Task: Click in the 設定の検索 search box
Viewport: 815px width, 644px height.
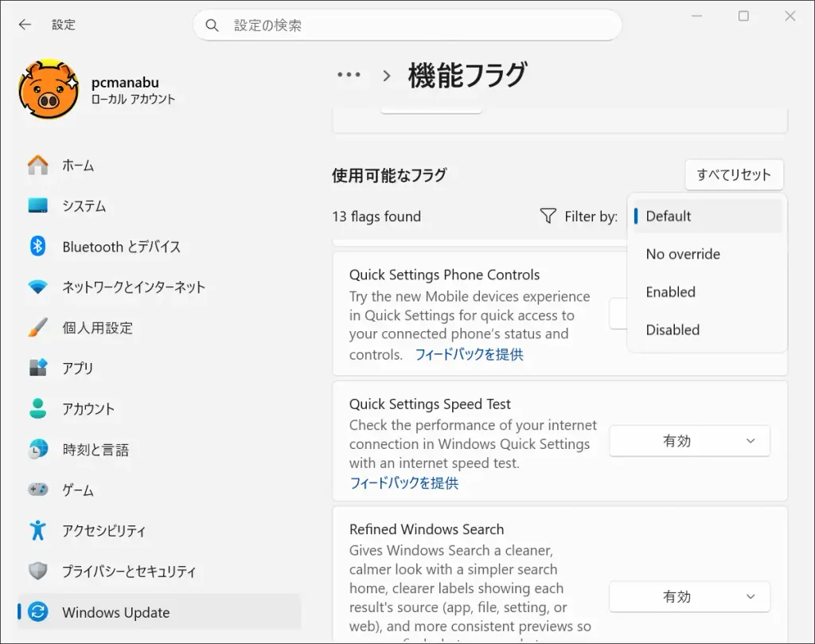Action: coord(407,25)
